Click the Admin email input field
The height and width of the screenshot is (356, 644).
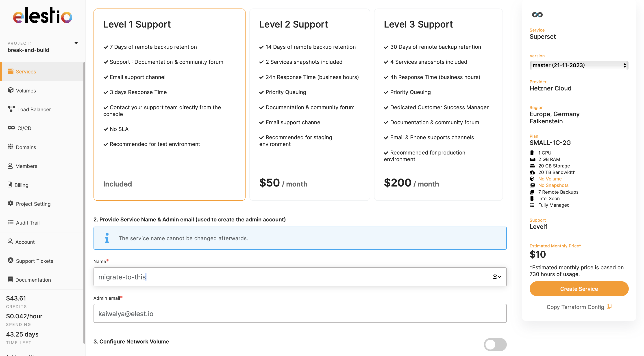[300, 313]
